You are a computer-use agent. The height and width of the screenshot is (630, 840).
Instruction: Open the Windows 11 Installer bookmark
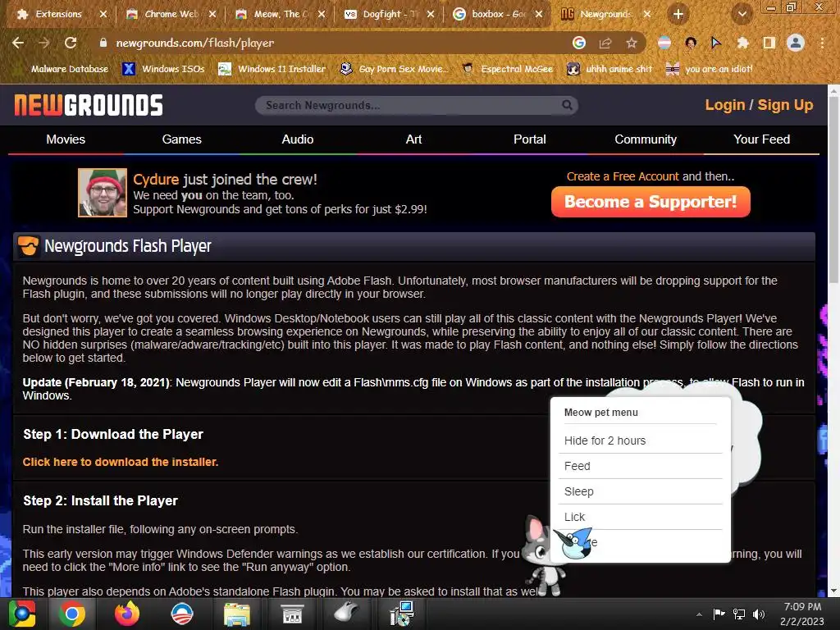coord(272,69)
